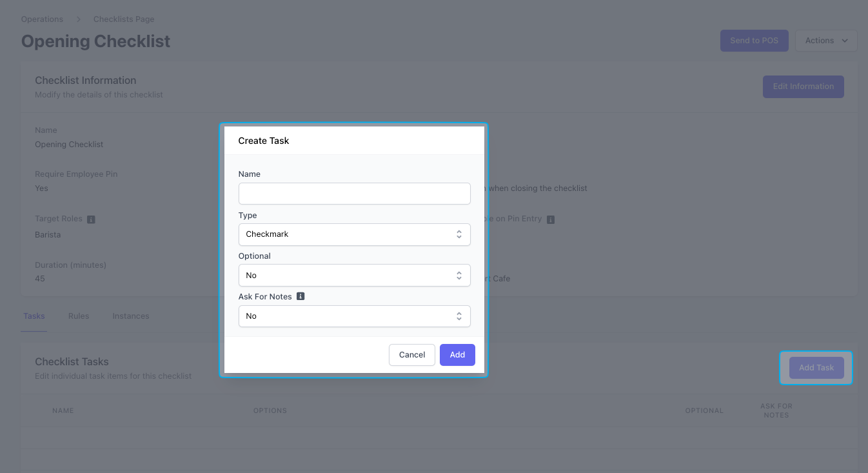Select the Tasks tab
Viewport: 868px width, 473px height.
(34, 316)
